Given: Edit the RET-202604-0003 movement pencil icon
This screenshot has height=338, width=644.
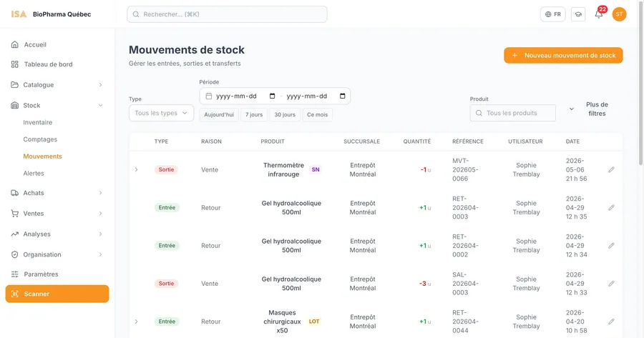Looking at the screenshot, I should [x=611, y=207].
